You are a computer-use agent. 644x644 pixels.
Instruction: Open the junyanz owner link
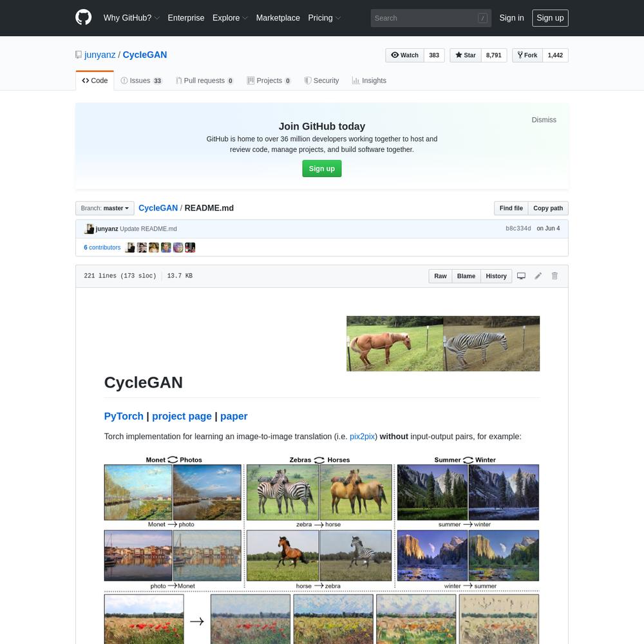point(100,55)
